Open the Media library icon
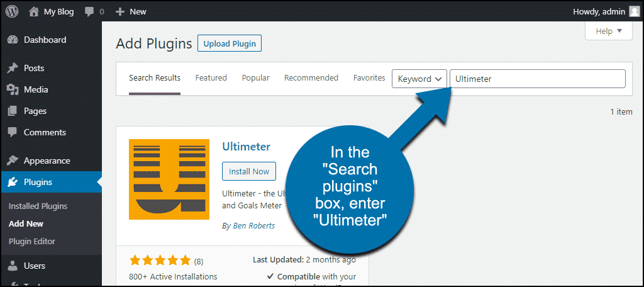 (x=13, y=89)
